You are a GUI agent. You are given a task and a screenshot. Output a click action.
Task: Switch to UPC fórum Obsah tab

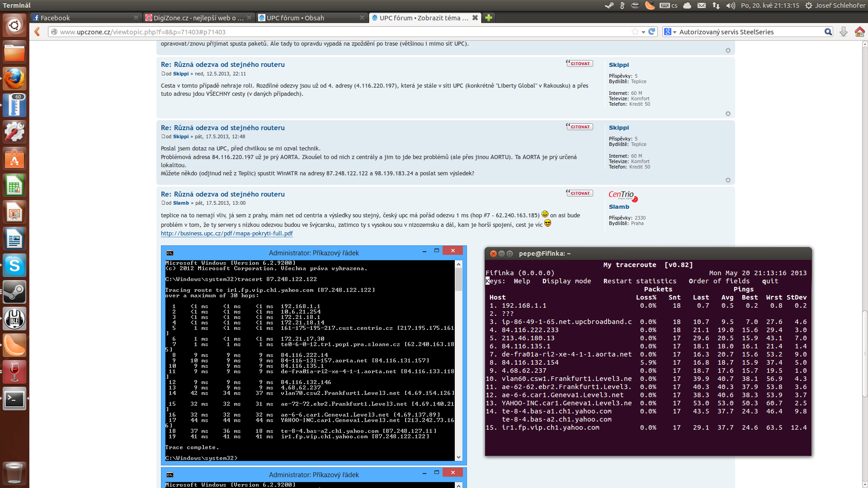312,18
